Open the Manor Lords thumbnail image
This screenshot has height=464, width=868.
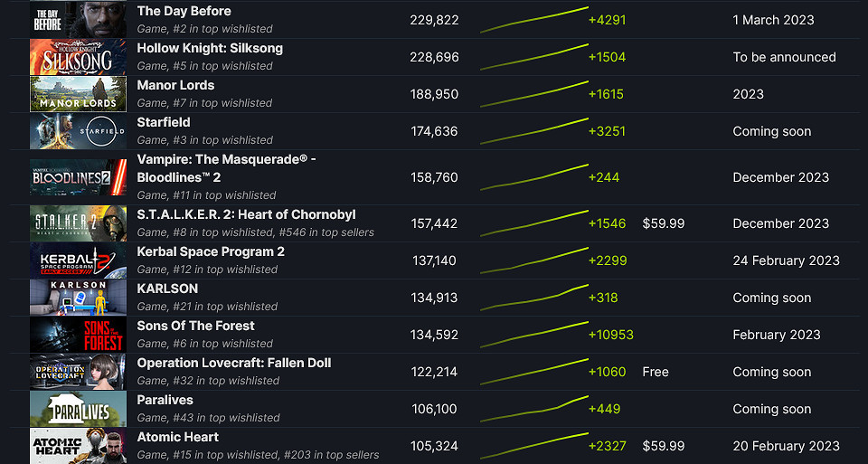78,94
